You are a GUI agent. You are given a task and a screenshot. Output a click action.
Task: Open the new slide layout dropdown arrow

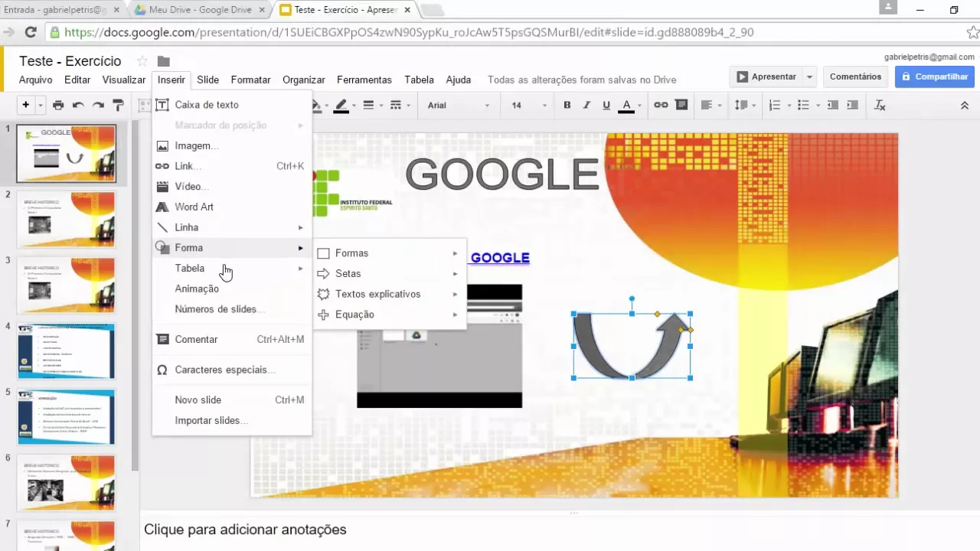point(40,105)
